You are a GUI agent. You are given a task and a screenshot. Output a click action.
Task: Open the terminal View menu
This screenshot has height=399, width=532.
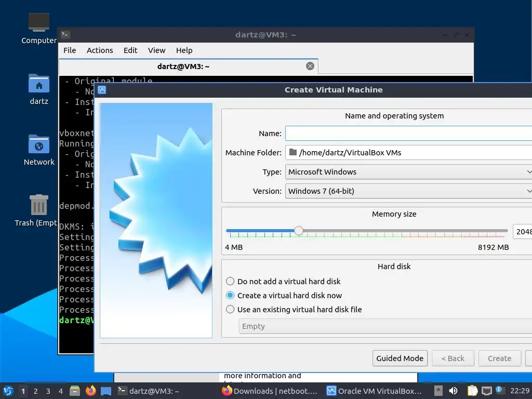click(156, 50)
